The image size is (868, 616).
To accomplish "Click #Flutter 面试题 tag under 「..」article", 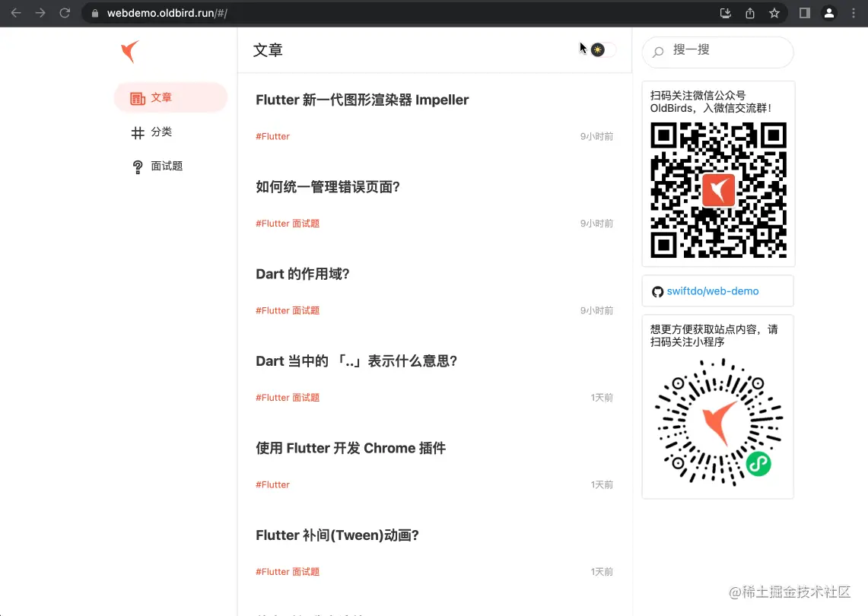I will pos(288,398).
